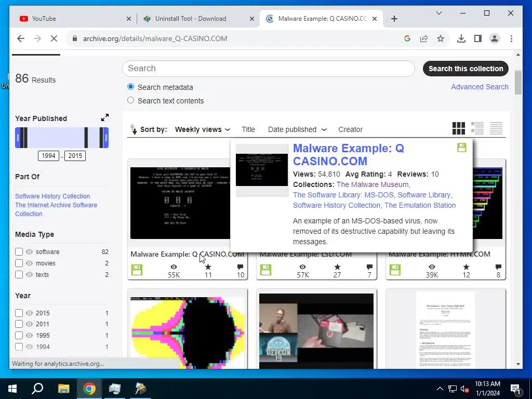Screen dimensions: 532x399
Task: Toggle sort direction arrows icon
Action: click(x=134, y=129)
